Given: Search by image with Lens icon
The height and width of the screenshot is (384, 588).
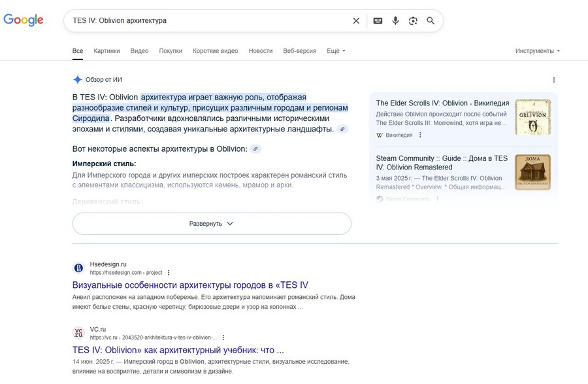Looking at the screenshot, I should tap(413, 21).
